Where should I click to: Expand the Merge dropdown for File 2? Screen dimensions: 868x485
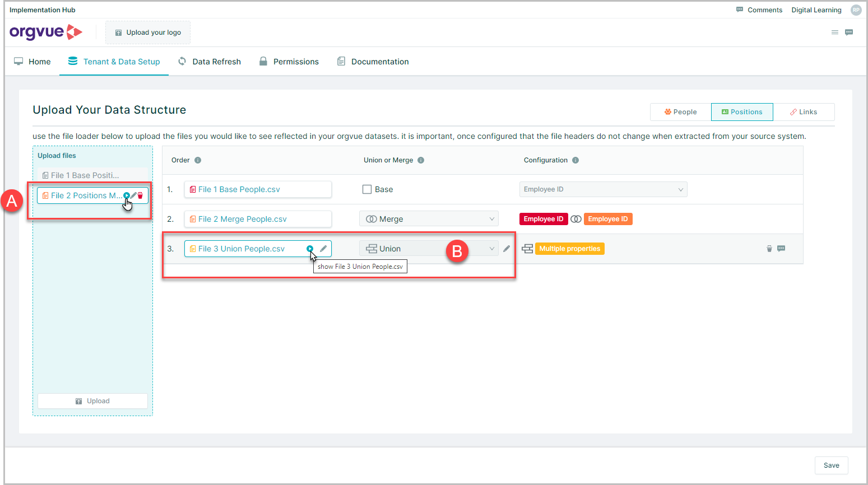click(x=429, y=219)
